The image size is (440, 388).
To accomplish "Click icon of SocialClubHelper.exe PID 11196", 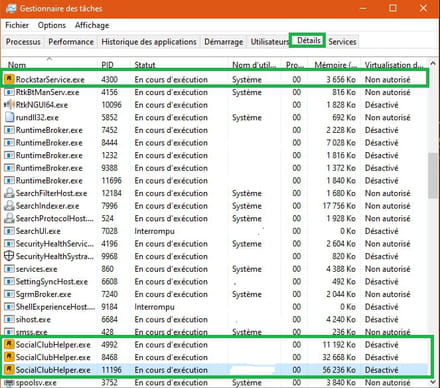I will point(9,370).
